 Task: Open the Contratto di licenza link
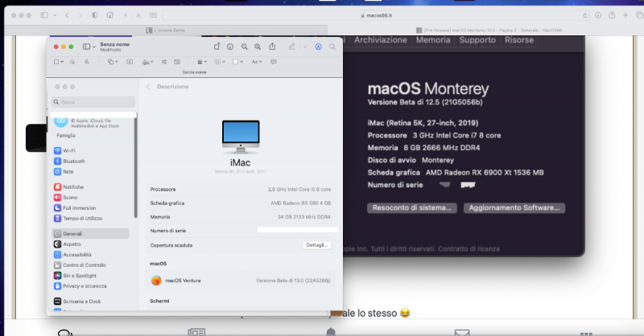click(x=469, y=249)
